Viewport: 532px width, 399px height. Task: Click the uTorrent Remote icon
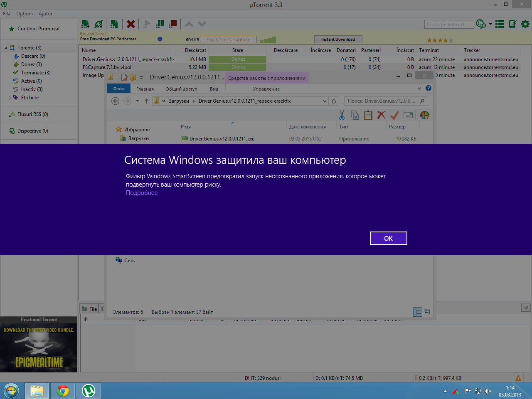(x=512, y=24)
